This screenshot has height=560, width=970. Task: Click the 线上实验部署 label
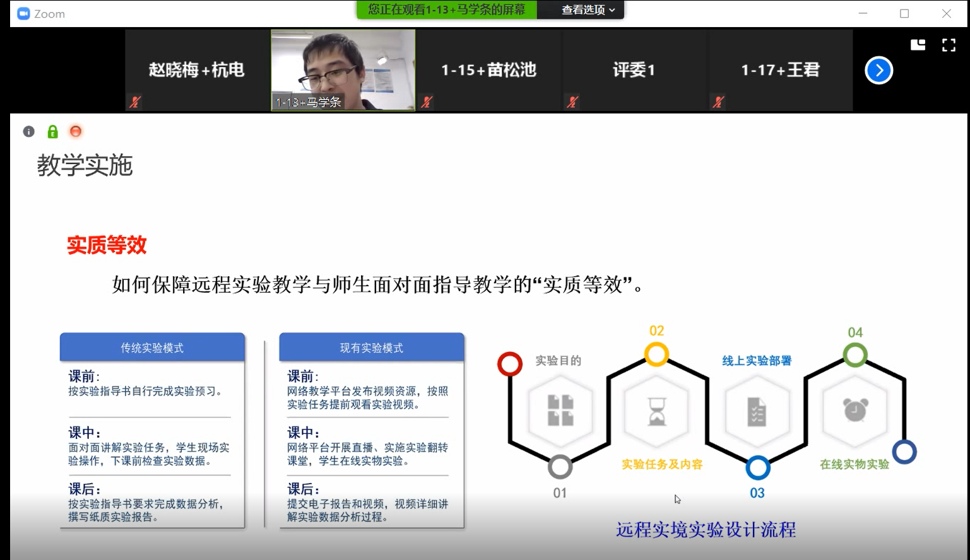[757, 361]
